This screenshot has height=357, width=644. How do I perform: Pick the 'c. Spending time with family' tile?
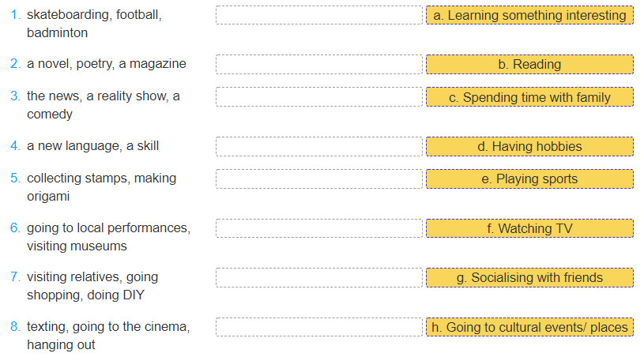pyautogui.click(x=529, y=97)
